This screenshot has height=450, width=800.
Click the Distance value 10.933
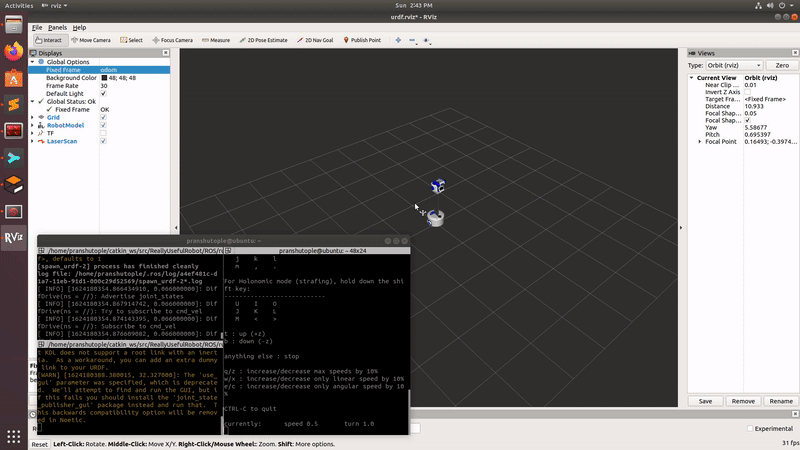point(754,106)
